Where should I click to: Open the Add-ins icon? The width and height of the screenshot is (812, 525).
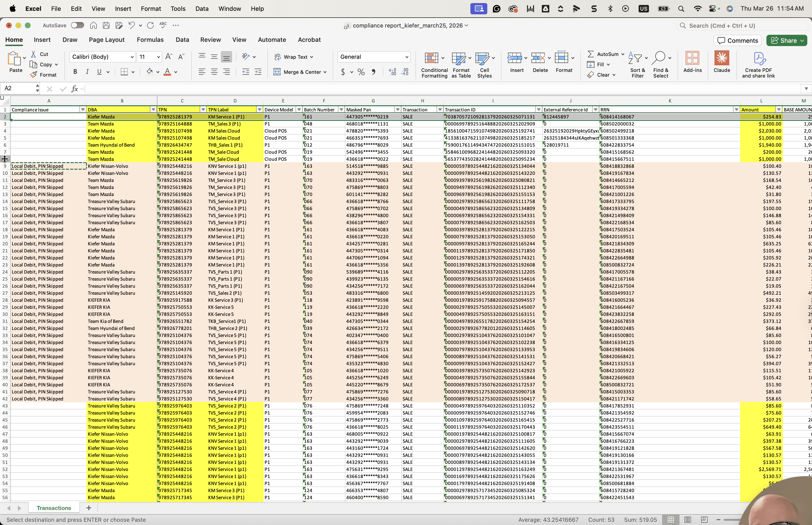692,62
